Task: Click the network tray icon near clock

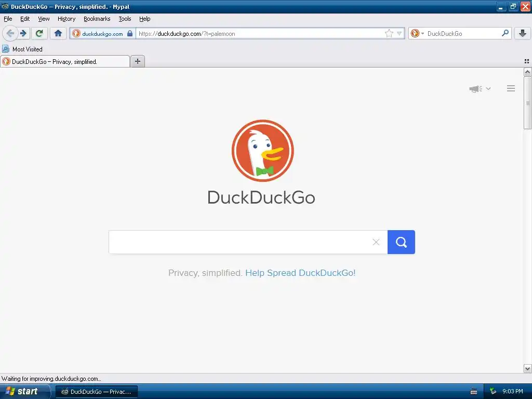Action: 493,391
